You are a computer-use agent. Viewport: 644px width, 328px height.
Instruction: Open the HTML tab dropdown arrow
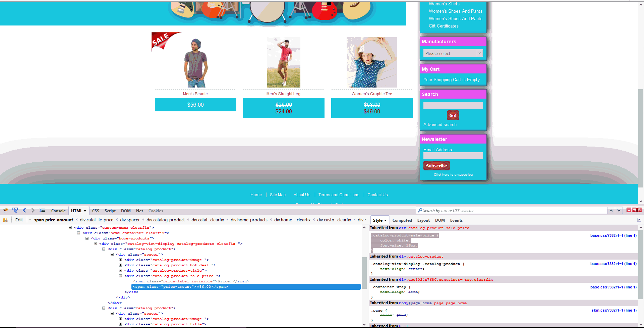click(x=85, y=211)
